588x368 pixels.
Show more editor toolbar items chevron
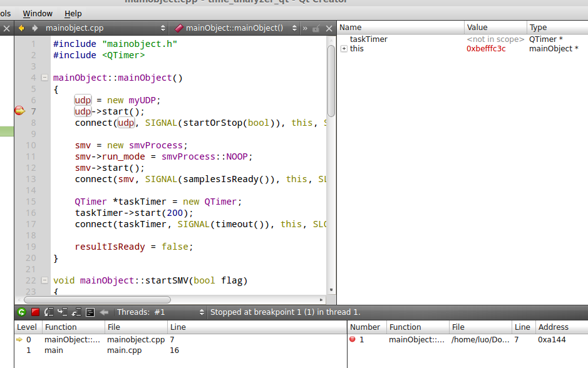coord(305,29)
